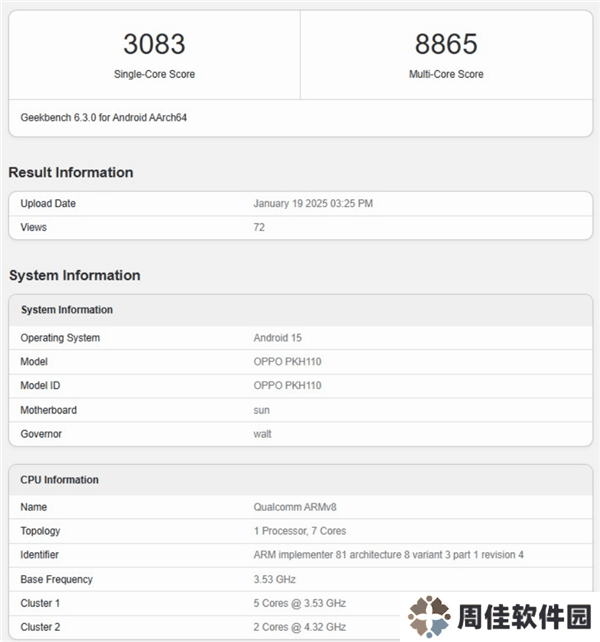The image size is (600, 642).
Task: Click the Topology label
Action: [x=40, y=531]
